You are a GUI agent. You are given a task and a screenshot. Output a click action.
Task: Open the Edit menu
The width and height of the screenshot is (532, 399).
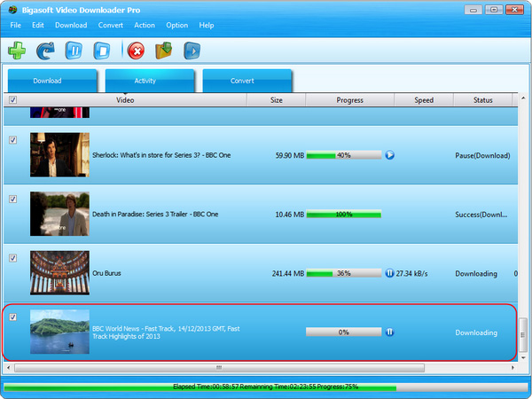(38, 25)
